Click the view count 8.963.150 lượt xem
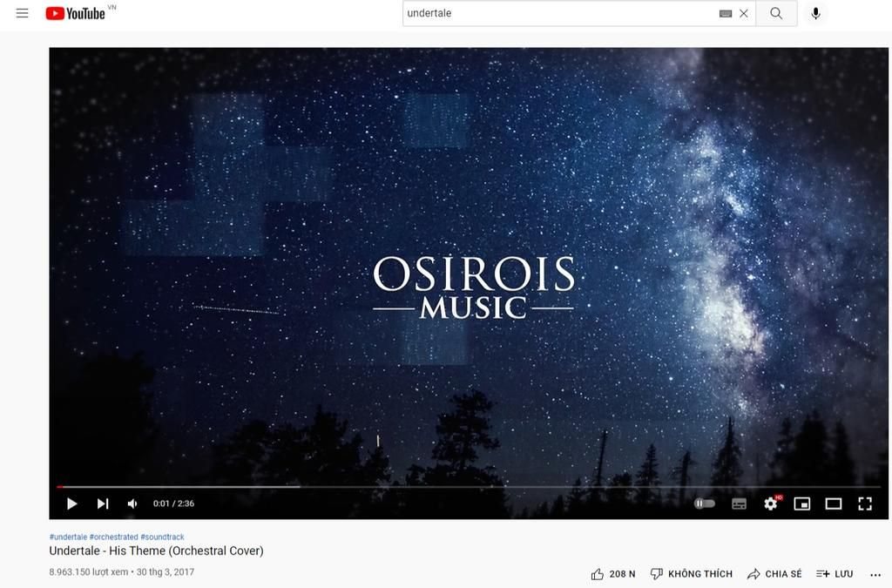892x588 pixels. tap(89, 572)
